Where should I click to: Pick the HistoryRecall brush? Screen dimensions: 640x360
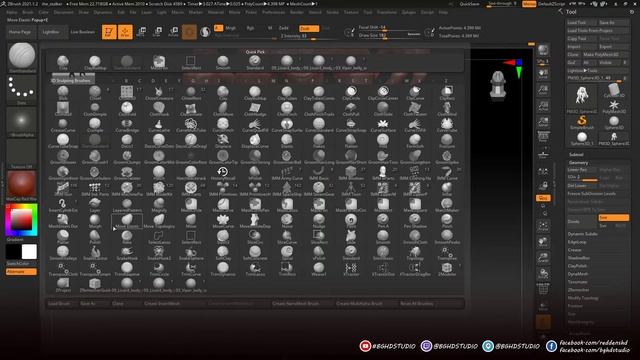coord(222,173)
